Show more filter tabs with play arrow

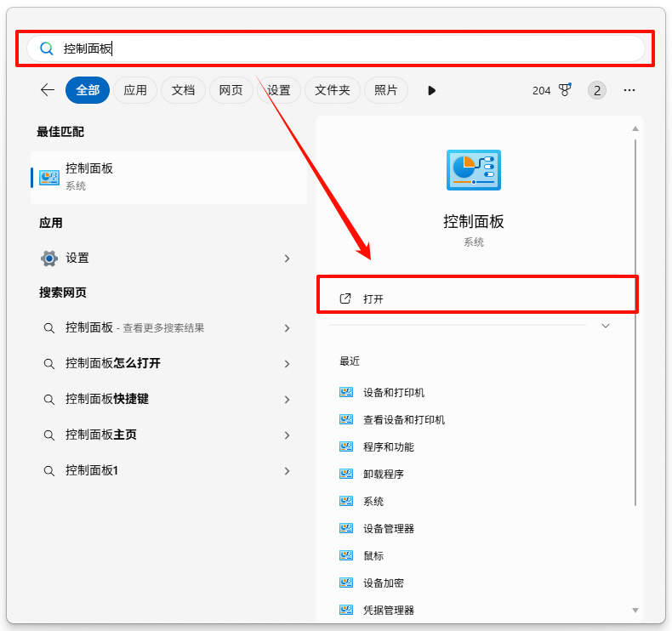(431, 90)
